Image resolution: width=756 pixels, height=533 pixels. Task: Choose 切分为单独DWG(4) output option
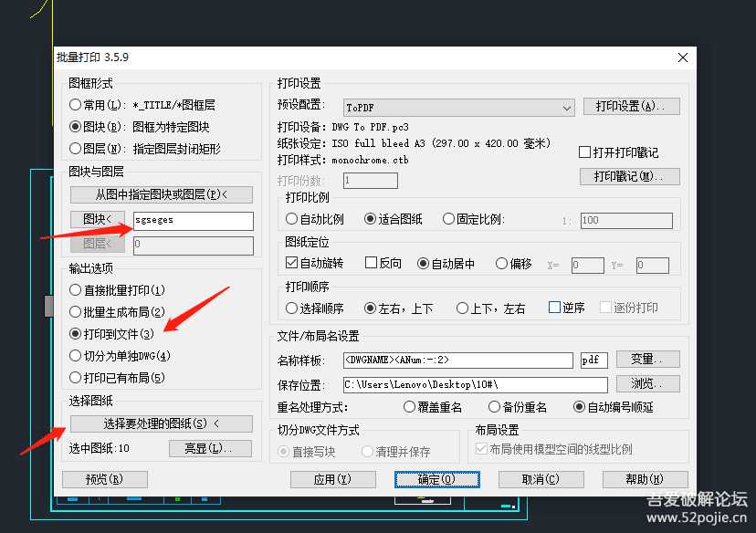[75, 355]
